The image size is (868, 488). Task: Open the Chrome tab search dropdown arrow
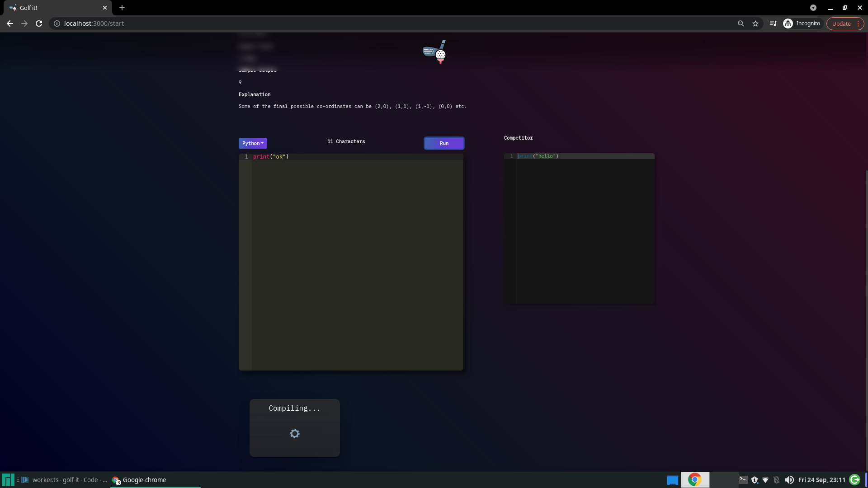[x=813, y=8]
